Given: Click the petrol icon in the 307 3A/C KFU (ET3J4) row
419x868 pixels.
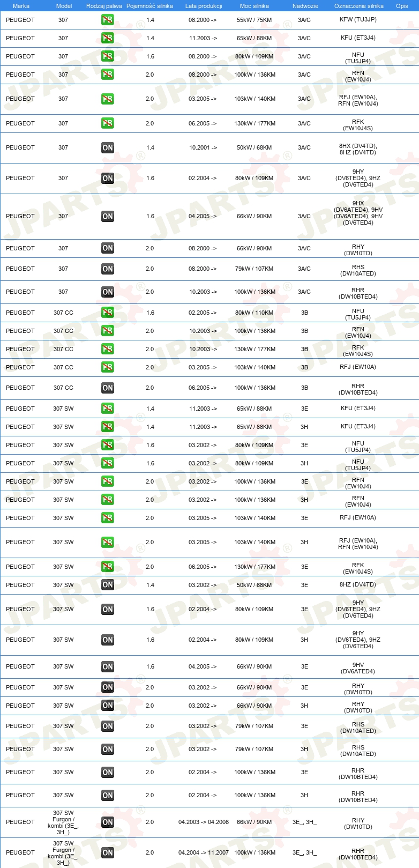Looking at the screenshot, I should tap(108, 38).
